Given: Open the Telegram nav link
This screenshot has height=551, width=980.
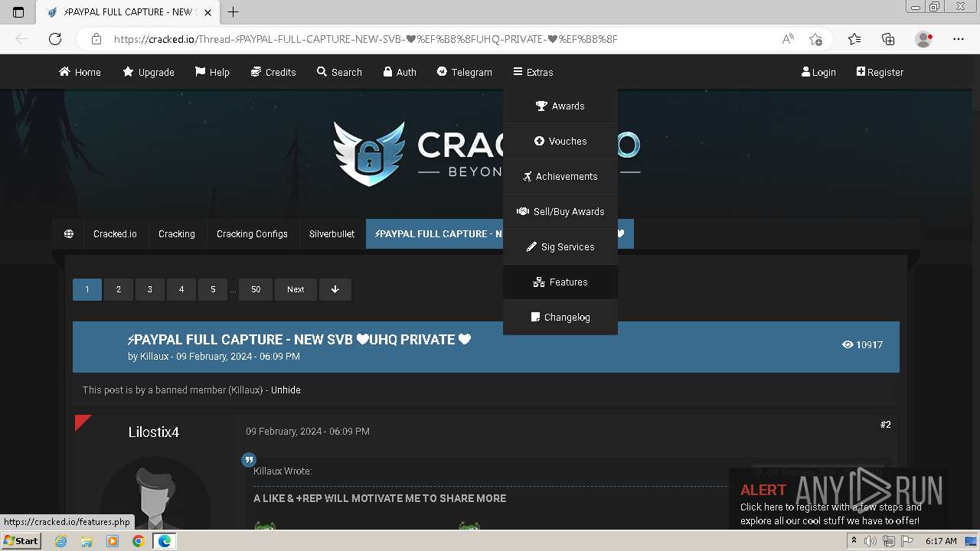Looking at the screenshot, I should coord(465,72).
